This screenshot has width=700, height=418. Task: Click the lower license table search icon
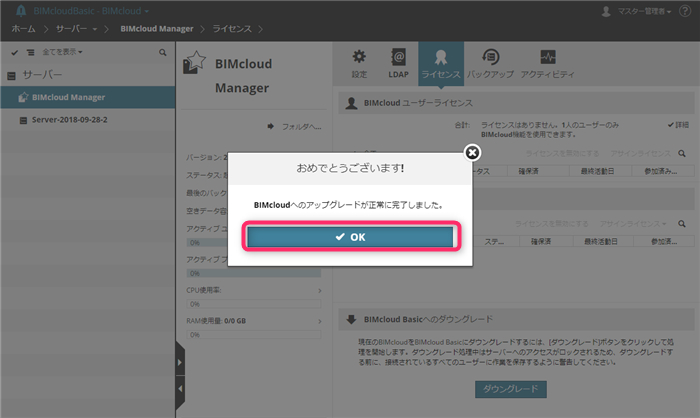[x=682, y=224]
